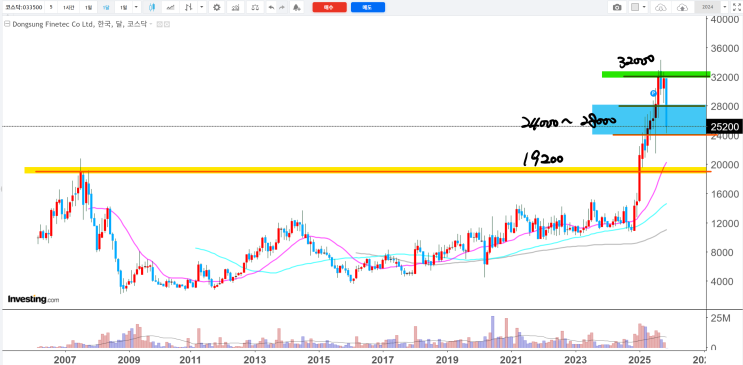Open chart settings gear icon
The width and height of the screenshot is (743, 365).
pyautogui.click(x=217, y=8)
